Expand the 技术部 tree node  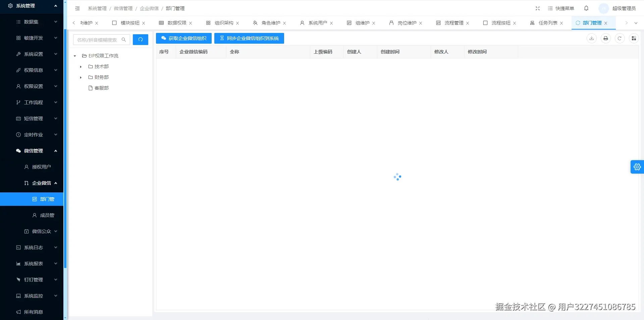pyautogui.click(x=80, y=66)
